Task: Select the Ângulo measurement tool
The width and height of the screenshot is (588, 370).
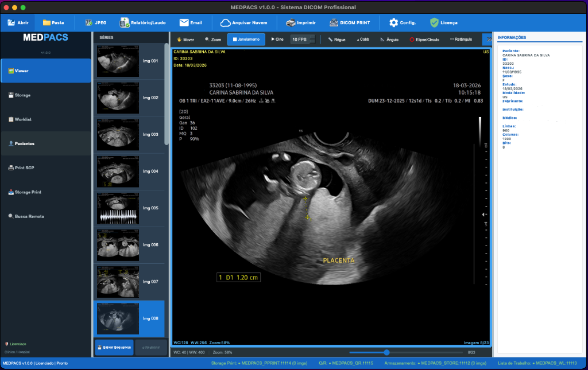Action: pos(390,40)
